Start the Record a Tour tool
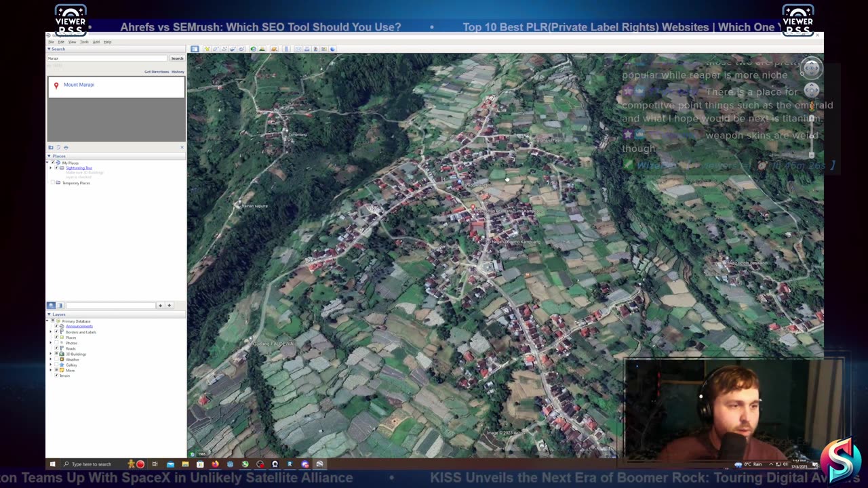This screenshot has height=488, width=868. (x=241, y=49)
